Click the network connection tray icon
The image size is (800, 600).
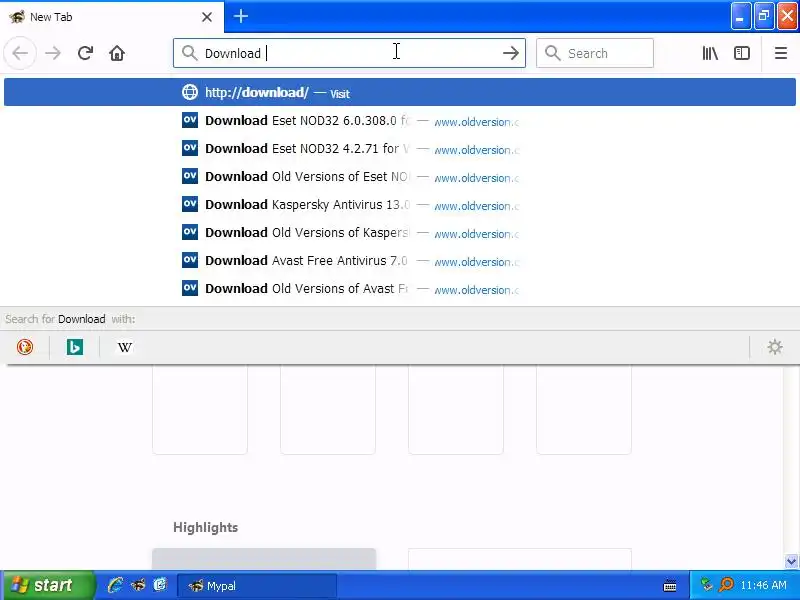point(706,585)
